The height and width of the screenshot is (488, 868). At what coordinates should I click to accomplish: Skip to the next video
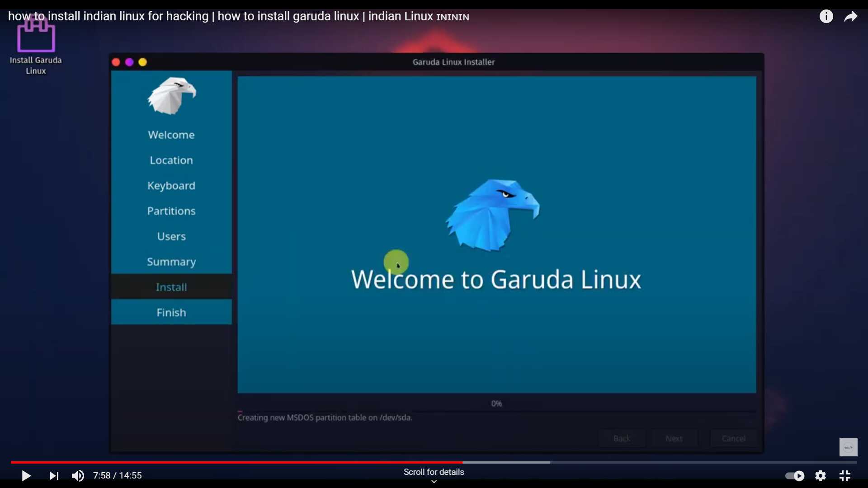coord(53,475)
